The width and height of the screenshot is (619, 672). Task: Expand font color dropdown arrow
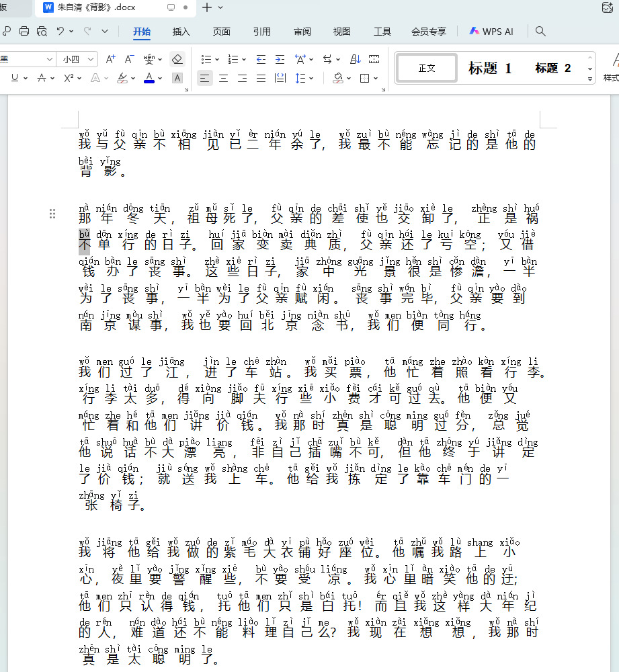pyautogui.click(x=160, y=79)
